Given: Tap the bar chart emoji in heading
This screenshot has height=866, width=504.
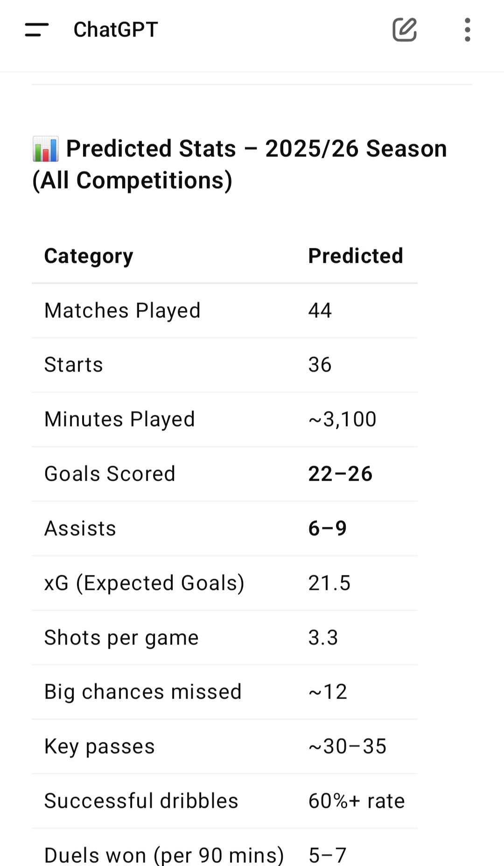Looking at the screenshot, I should tap(46, 149).
